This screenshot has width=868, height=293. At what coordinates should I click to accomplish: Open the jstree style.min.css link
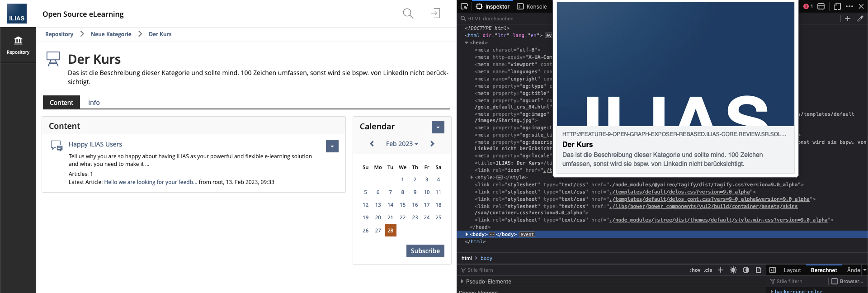point(718,220)
